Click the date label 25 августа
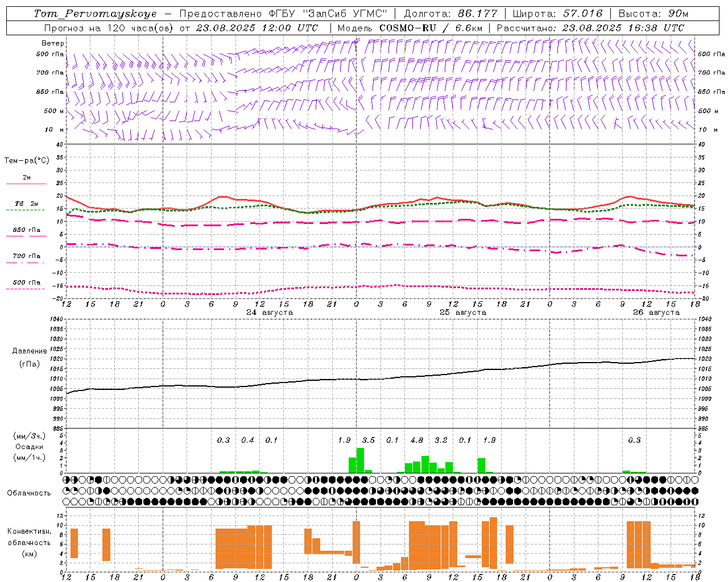The width and height of the screenshot is (728, 582). 463,313
